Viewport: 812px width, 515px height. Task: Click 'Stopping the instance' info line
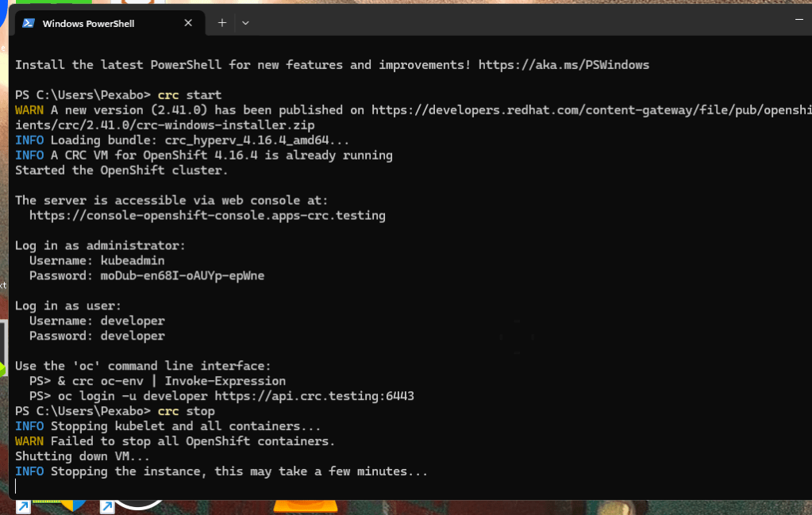(x=221, y=471)
